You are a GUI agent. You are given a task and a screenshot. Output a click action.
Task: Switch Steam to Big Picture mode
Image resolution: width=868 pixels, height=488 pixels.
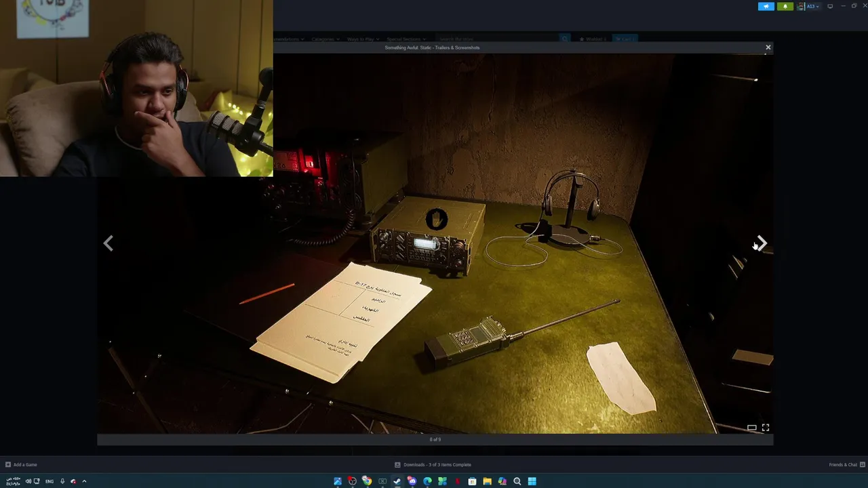[830, 6]
